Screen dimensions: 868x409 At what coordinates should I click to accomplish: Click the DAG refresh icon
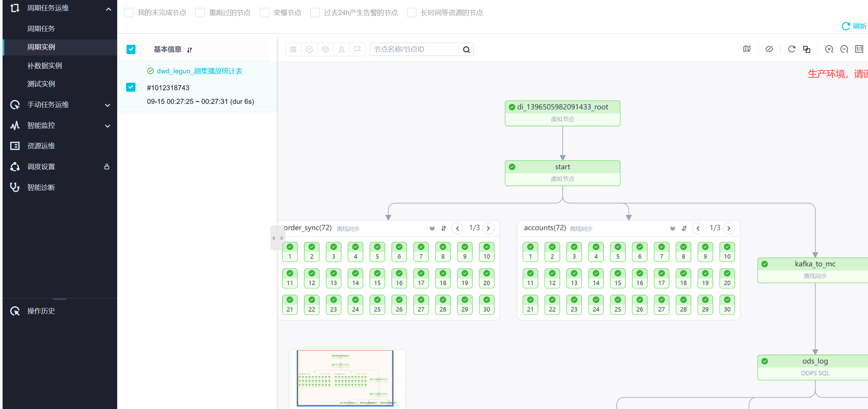tap(792, 49)
